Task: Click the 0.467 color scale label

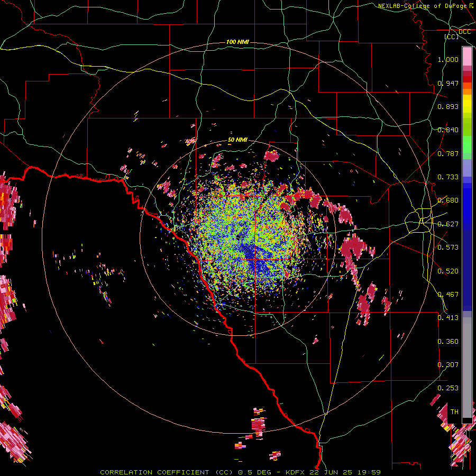Action: [448, 295]
